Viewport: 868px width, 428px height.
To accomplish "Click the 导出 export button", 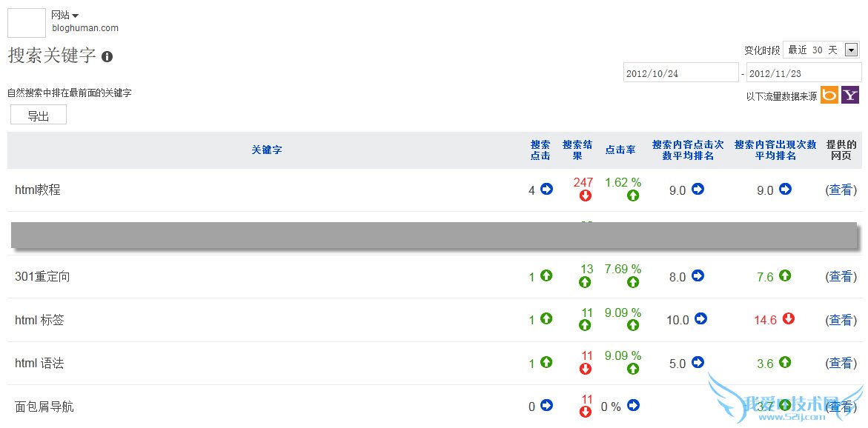I will 39,116.
